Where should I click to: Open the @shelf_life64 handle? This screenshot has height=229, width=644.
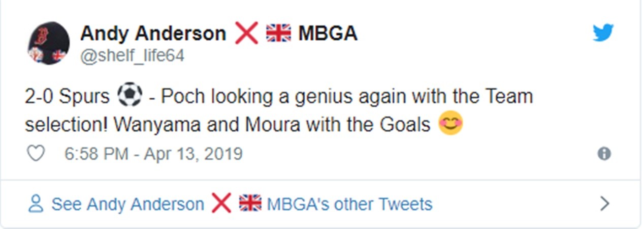132,55
